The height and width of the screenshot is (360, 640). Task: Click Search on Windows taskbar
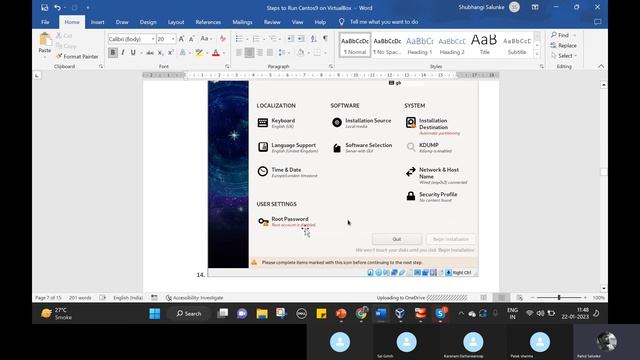click(x=189, y=313)
